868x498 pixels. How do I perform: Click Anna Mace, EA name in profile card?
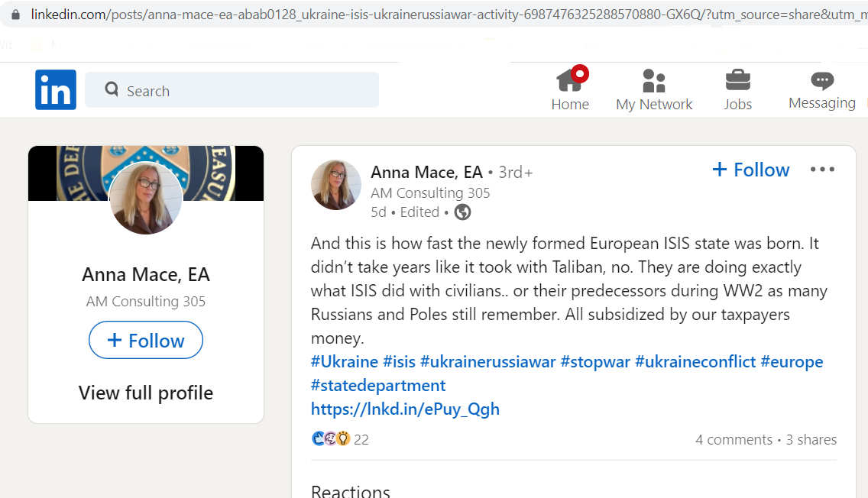146,274
